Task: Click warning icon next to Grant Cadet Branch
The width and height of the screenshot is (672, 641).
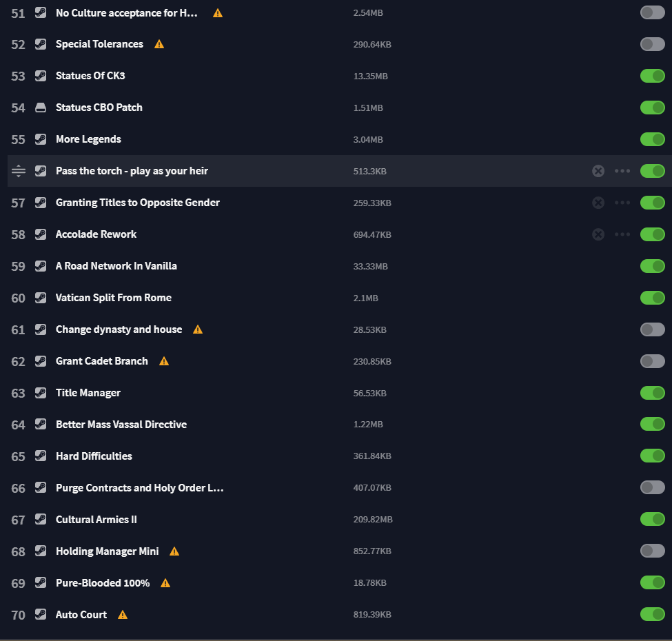Action: (164, 361)
